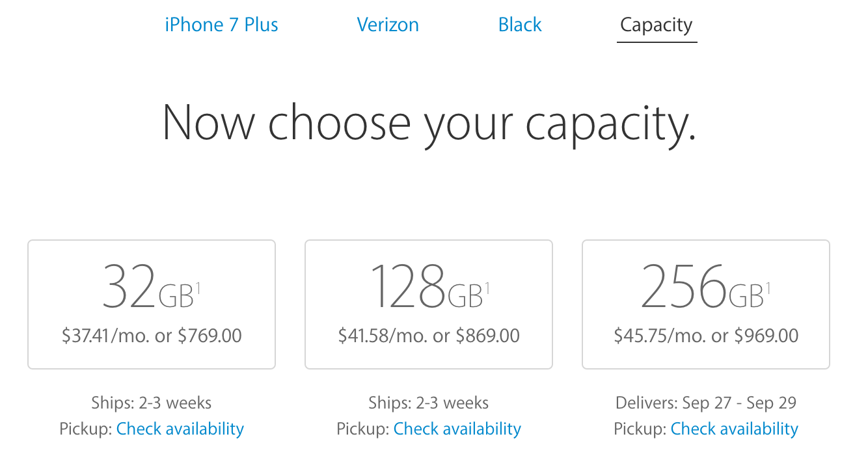Click the $41.58/mo. or $869.00 price
This screenshot has width=868, height=471.
tap(429, 336)
